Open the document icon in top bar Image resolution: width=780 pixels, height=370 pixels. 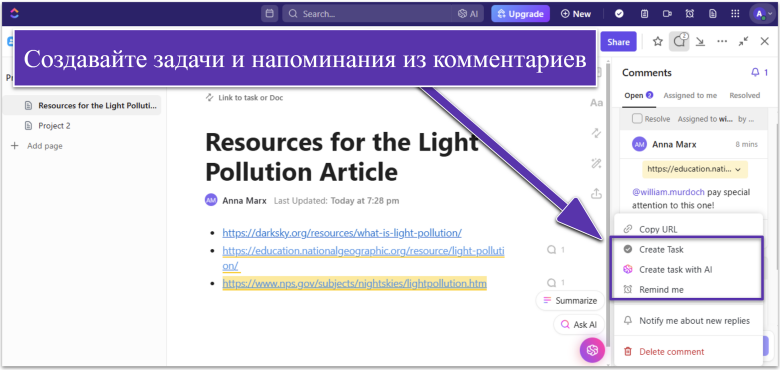tap(713, 14)
